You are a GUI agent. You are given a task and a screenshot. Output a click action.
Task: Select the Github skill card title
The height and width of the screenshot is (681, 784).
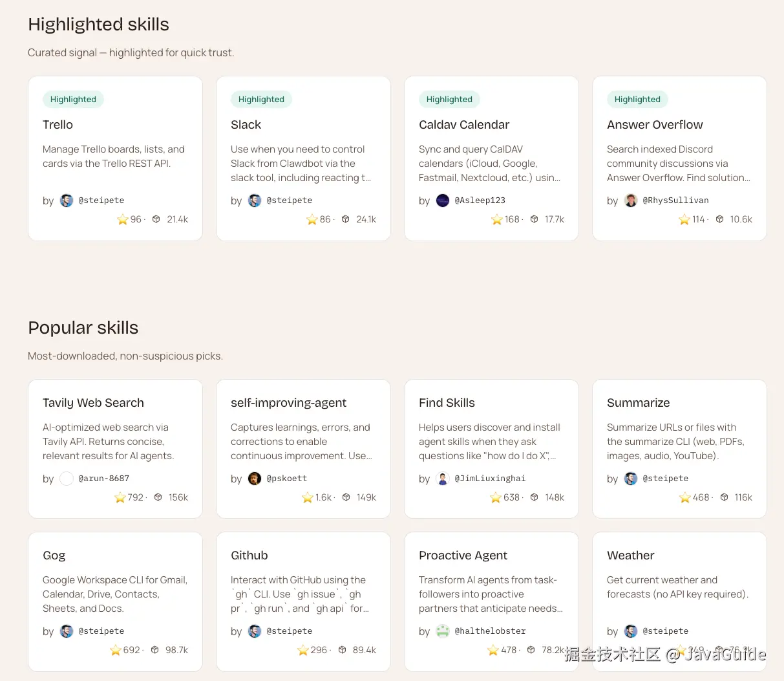(x=249, y=556)
